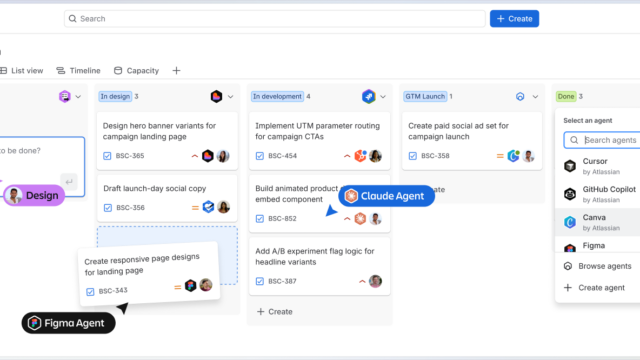This screenshot has height=360, width=640.
Task: Toggle BSC-387 task checkbox
Action: [x=260, y=281]
